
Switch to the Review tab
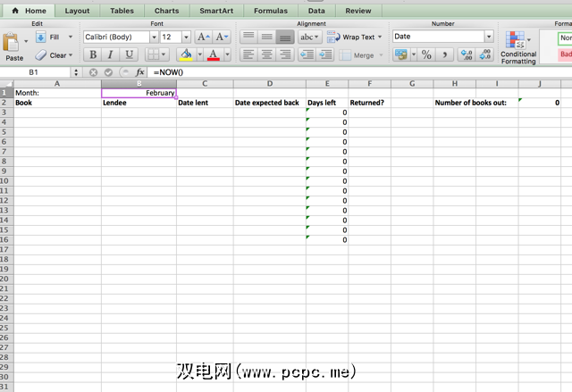(358, 11)
